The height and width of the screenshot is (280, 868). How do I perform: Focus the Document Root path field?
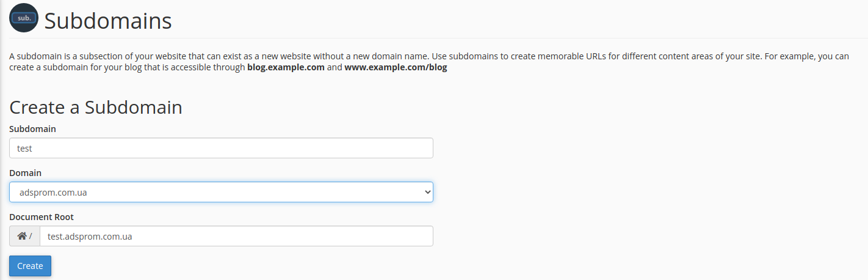(x=236, y=236)
